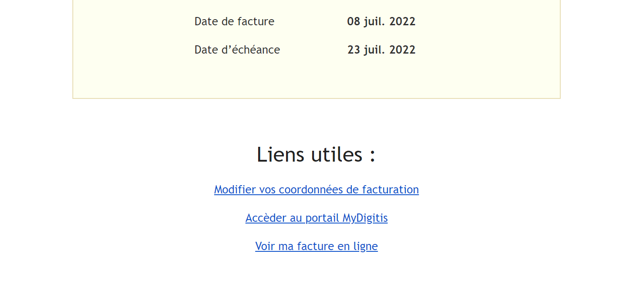The image size is (644, 308).
Task: Click the word ligne in the invoice link
Action: (x=365, y=247)
